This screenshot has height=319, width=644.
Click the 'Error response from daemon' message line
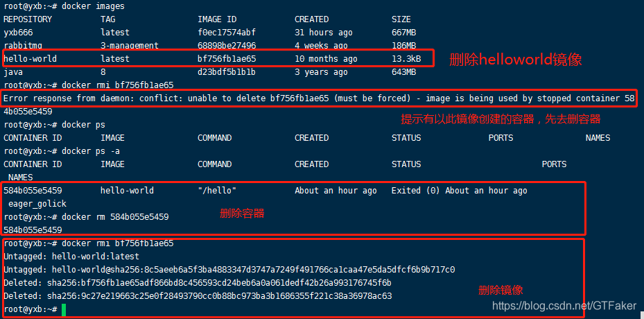coord(320,98)
